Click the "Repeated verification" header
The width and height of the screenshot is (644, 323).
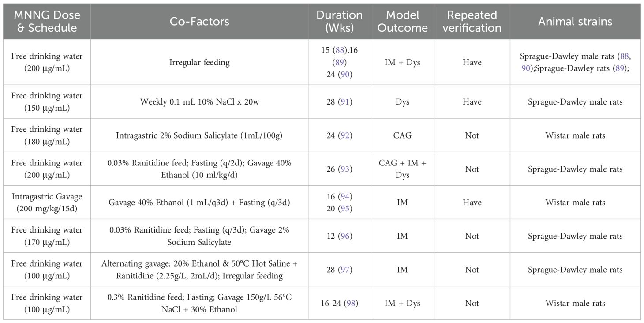472,21
